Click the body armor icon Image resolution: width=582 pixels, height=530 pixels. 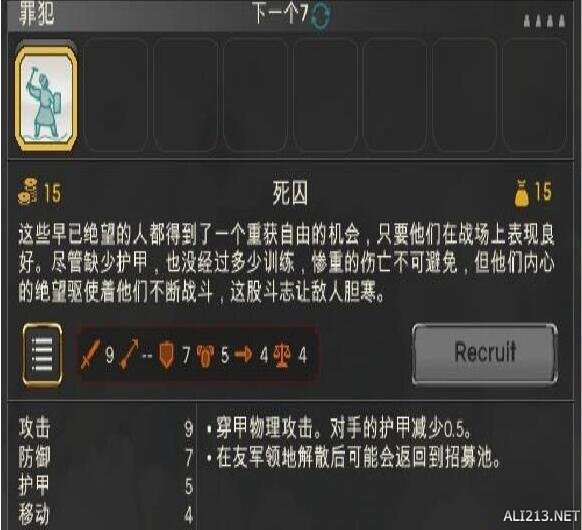point(205,356)
